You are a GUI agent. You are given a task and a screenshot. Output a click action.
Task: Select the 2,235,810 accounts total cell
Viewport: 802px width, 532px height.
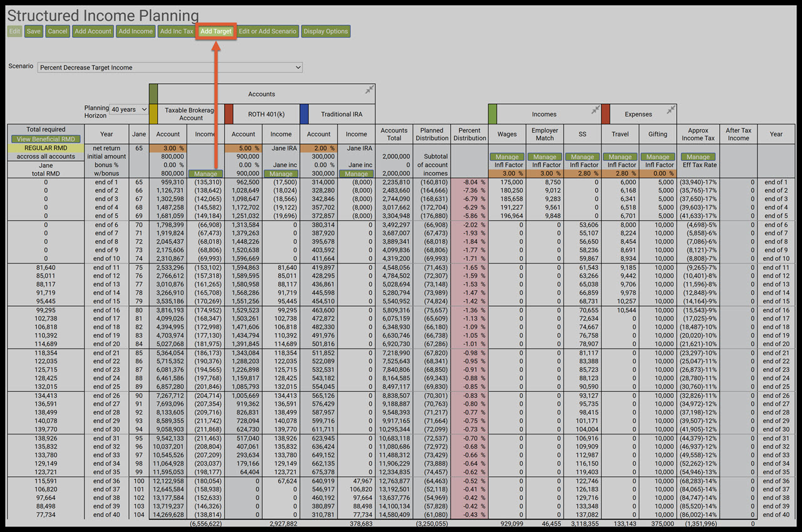click(x=394, y=182)
